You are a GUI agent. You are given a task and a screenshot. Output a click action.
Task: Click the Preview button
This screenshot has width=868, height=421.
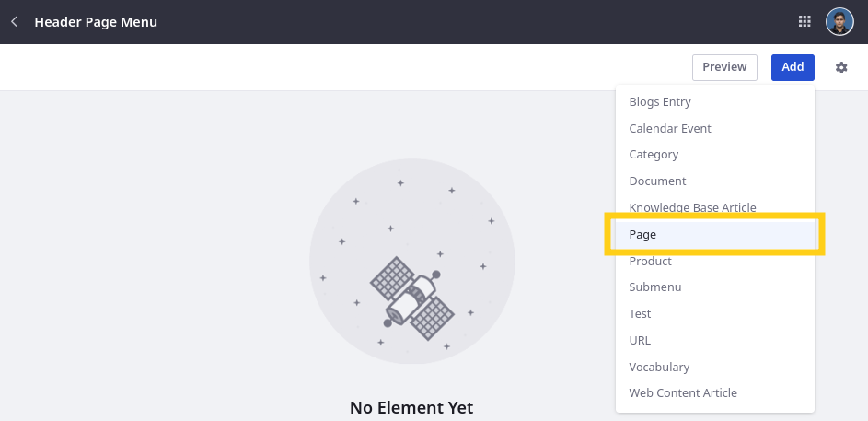(x=724, y=67)
